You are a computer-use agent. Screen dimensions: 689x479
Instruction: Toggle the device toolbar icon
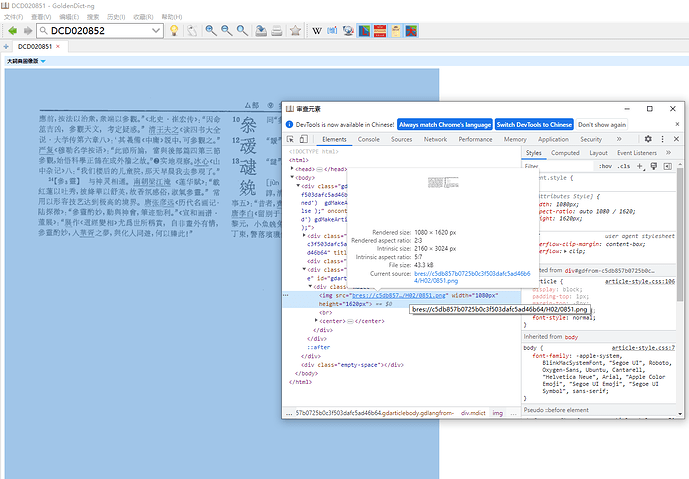[304, 139]
